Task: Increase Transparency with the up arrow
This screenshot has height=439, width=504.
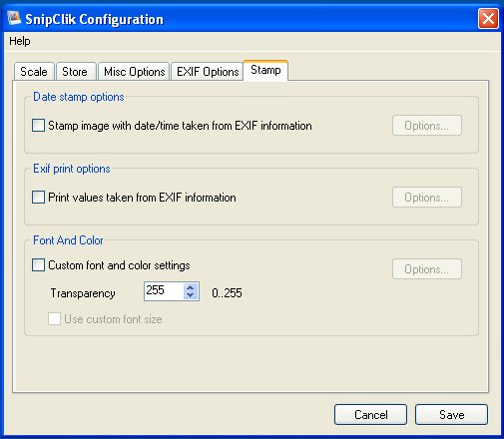Action: [x=191, y=287]
